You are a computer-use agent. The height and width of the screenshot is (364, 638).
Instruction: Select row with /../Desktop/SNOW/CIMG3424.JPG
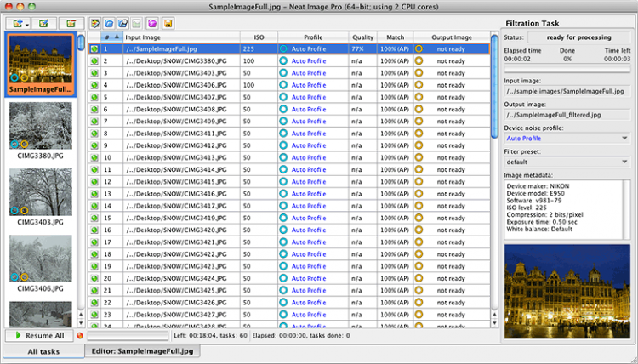[x=289, y=278]
